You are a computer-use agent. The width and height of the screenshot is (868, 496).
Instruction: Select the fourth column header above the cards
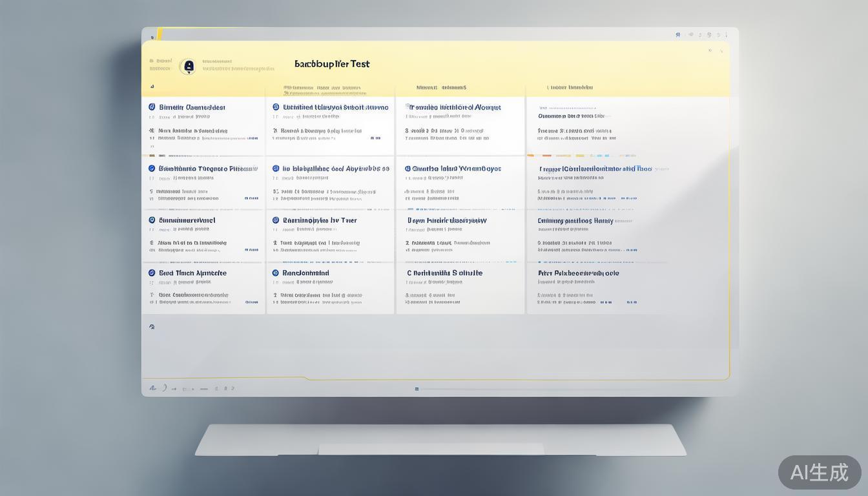pyautogui.click(x=570, y=87)
